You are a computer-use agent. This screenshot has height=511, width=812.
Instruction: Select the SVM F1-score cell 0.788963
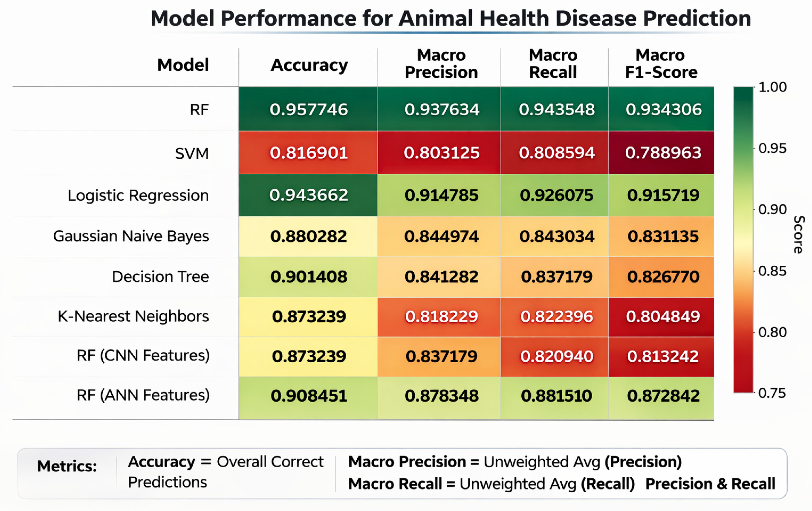(x=663, y=153)
